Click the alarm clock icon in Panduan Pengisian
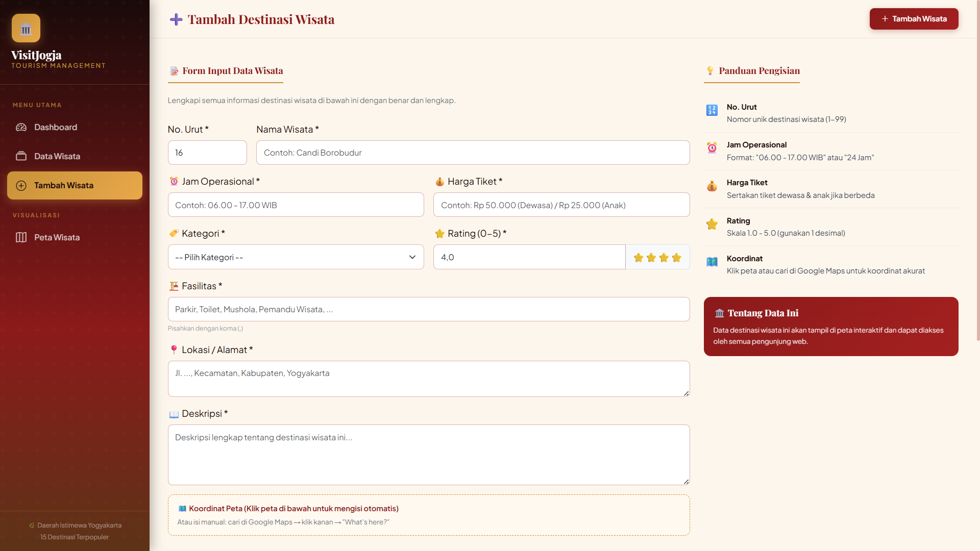The height and width of the screenshot is (551, 980). (x=712, y=148)
